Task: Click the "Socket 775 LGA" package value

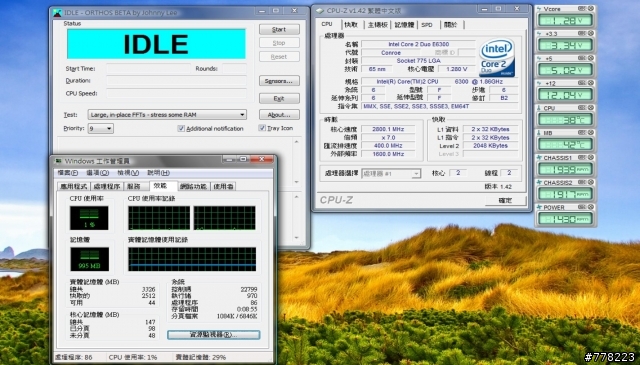Action: 418,61
